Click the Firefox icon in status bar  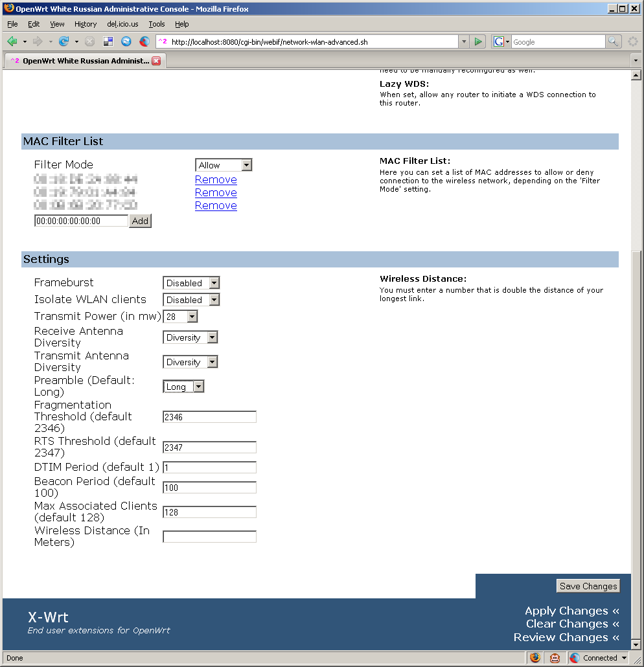tap(535, 658)
